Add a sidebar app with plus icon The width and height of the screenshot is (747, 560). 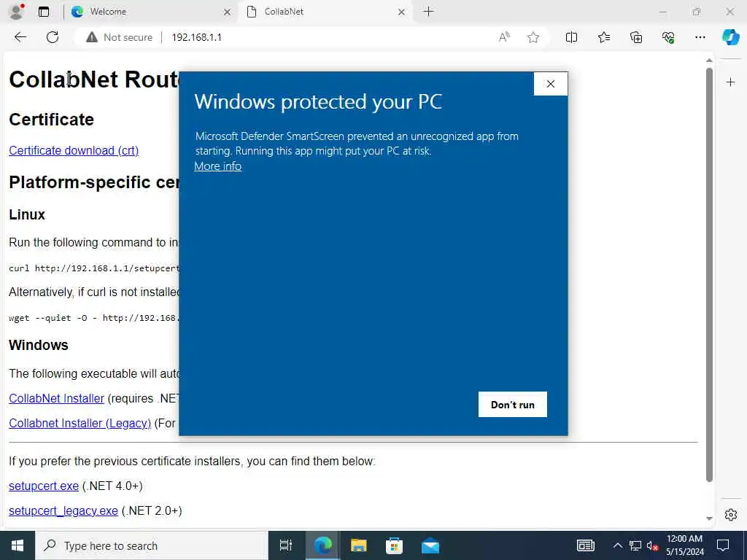click(730, 82)
